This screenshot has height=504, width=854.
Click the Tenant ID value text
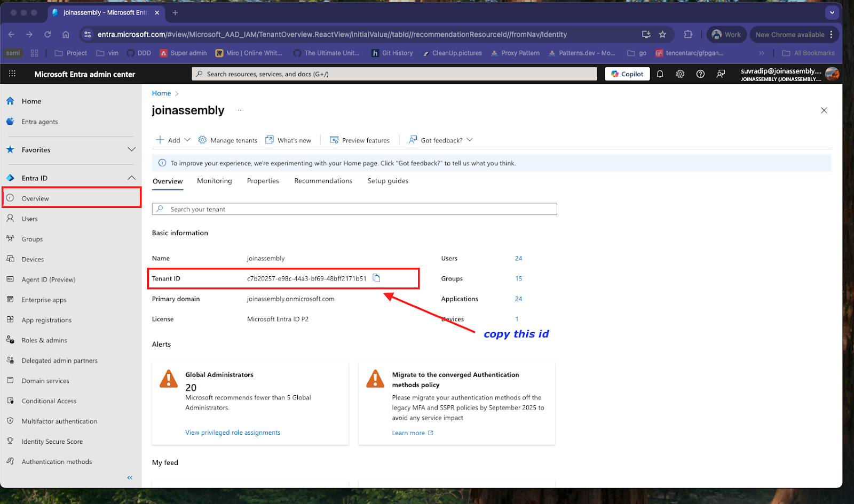(307, 278)
